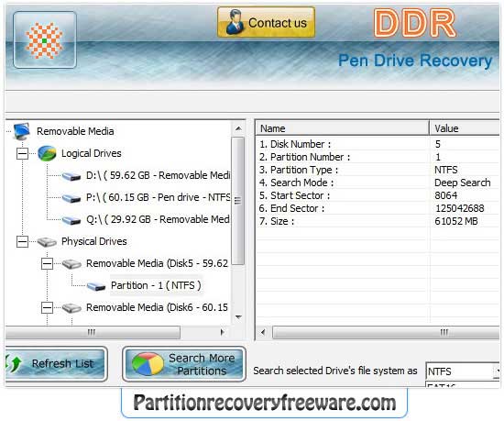Select the Partition Type row
504x421 pixels.
tap(378, 170)
